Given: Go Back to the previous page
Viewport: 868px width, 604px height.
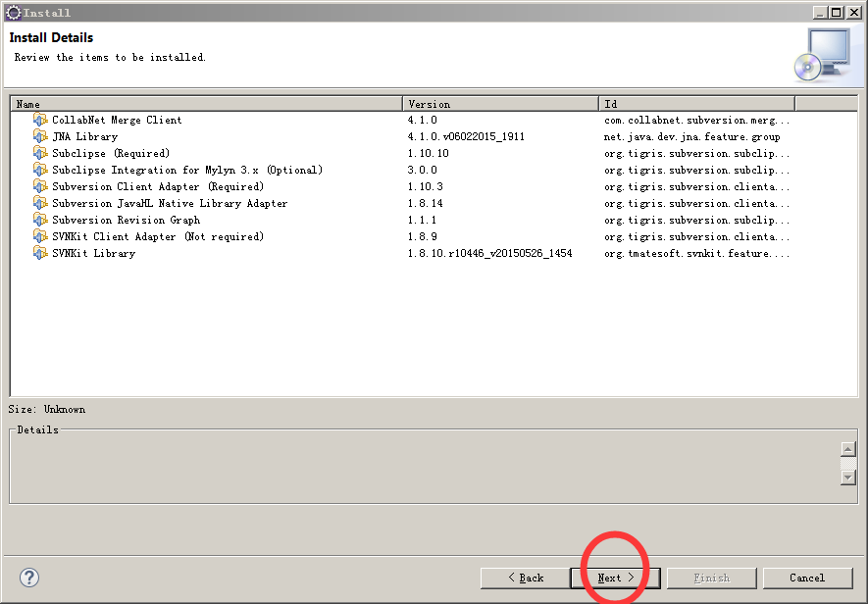Looking at the screenshot, I should coord(526,578).
